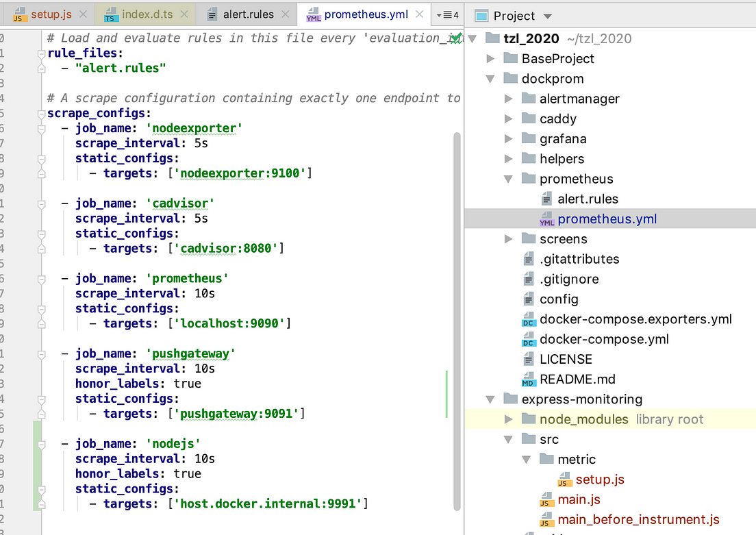This screenshot has height=535, width=756.
Task: Click the docker-compose.exporters.yml DC icon
Action: [529, 319]
